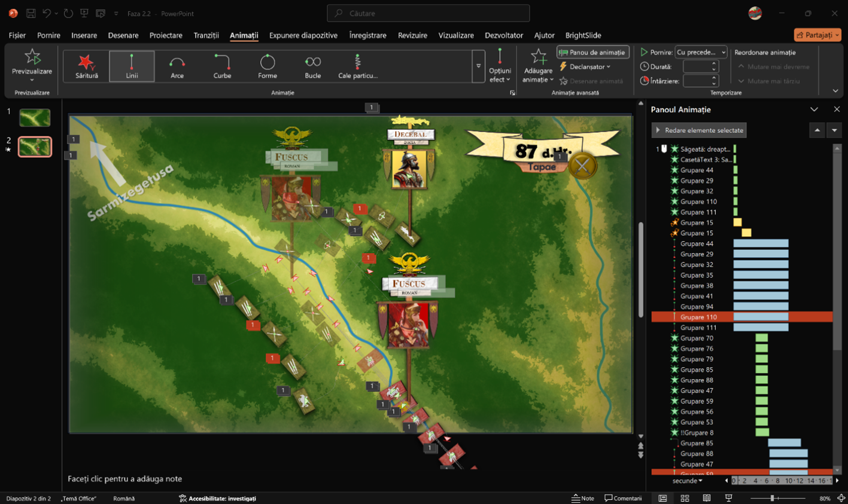Select the Săritură motion path effect
Viewport: 848px width, 504px height.
87,66
